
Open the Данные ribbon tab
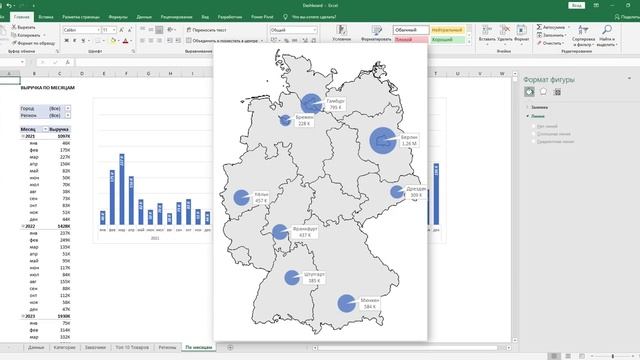click(x=144, y=17)
